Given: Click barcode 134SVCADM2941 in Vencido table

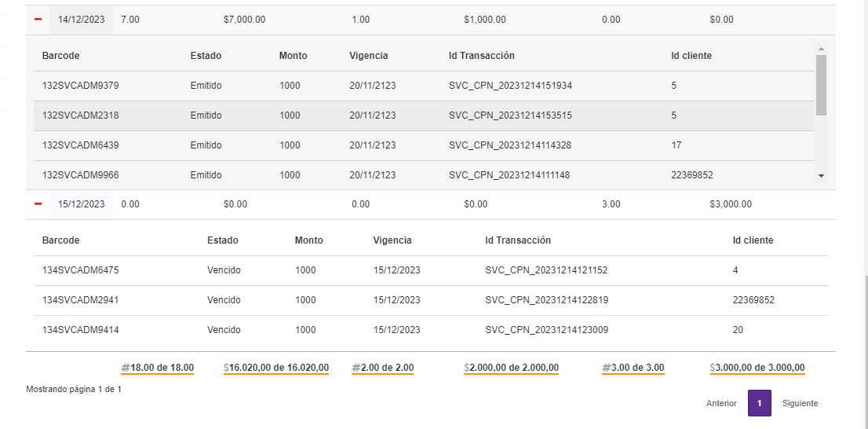Looking at the screenshot, I should coord(81,300).
